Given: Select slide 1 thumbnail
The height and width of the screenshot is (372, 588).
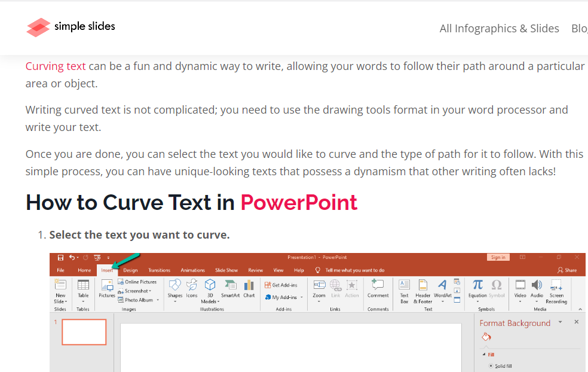Looking at the screenshot, I should [x=84, y=332].
